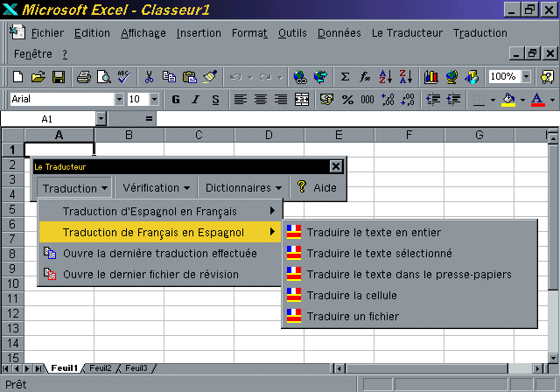Save the workbook with the floppy disk icon
This screenshot has height=392, width=560.
[59, 77]
